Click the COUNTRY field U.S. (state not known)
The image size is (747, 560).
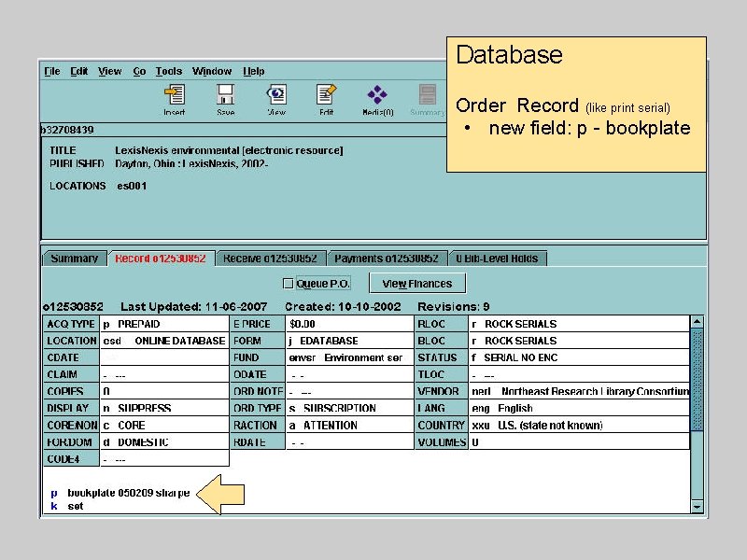(579, 426)
